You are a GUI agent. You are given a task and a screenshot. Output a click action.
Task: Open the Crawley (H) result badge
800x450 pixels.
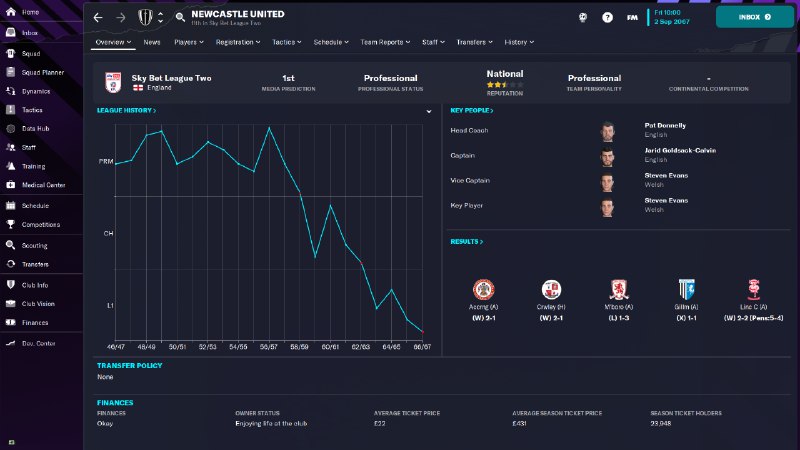(x=551, y=290)
